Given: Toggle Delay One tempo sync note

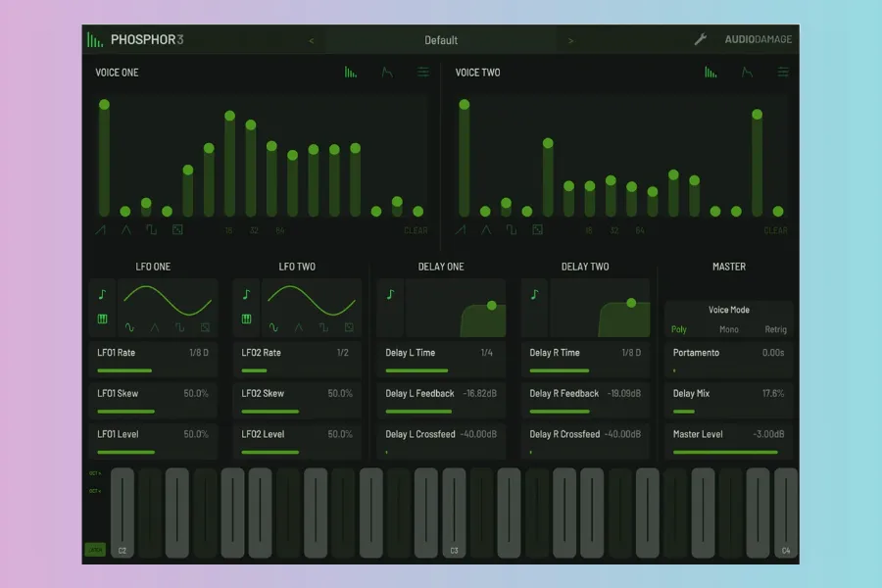Looking at the screenshot, I should 390,294.
